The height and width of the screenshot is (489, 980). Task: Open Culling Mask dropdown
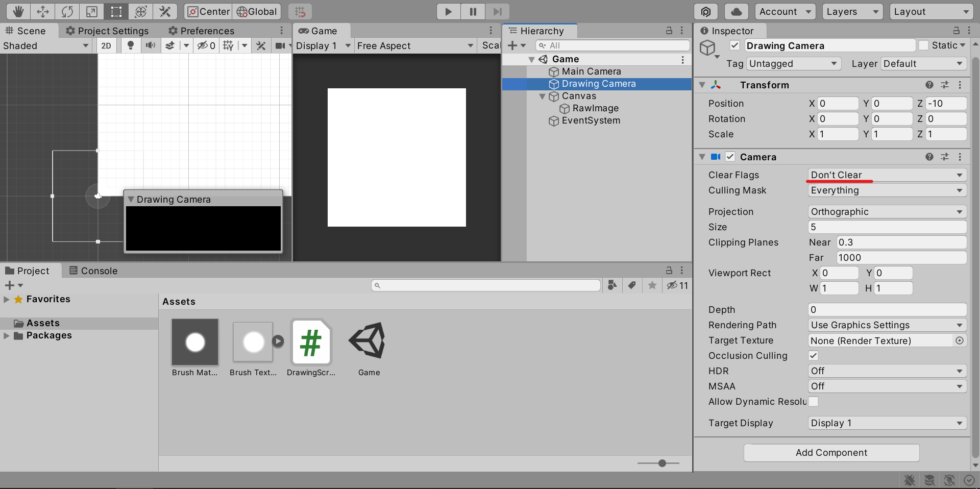[887, 190]
